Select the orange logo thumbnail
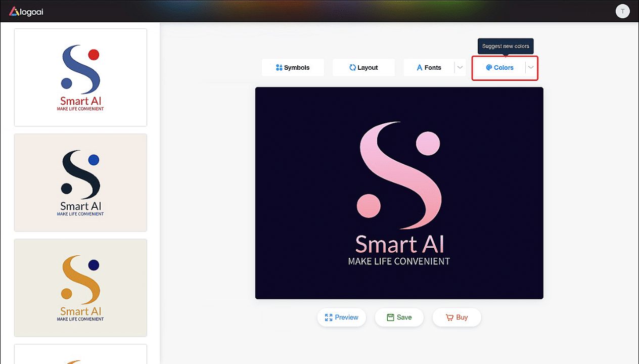The width and height of the screenshot is (639, 364). (80, 288)
